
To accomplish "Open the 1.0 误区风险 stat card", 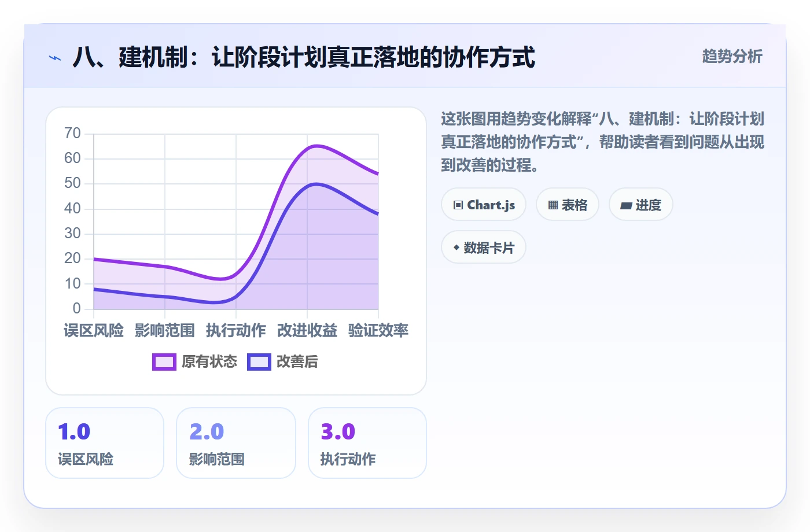I will coord(105,443).
